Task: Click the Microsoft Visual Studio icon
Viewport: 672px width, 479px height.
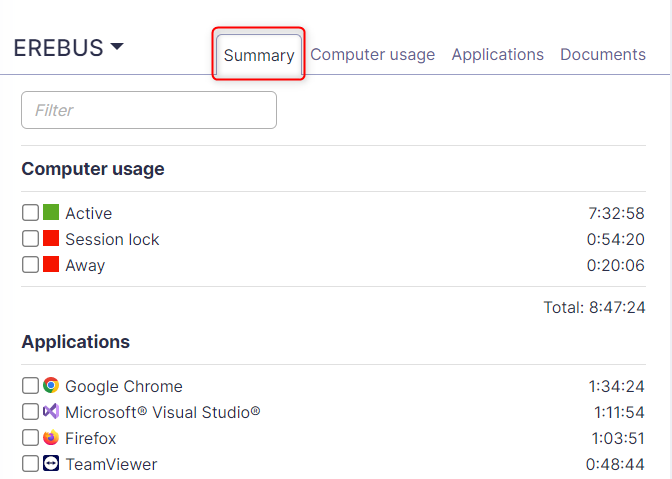Action: pos(51,412)
